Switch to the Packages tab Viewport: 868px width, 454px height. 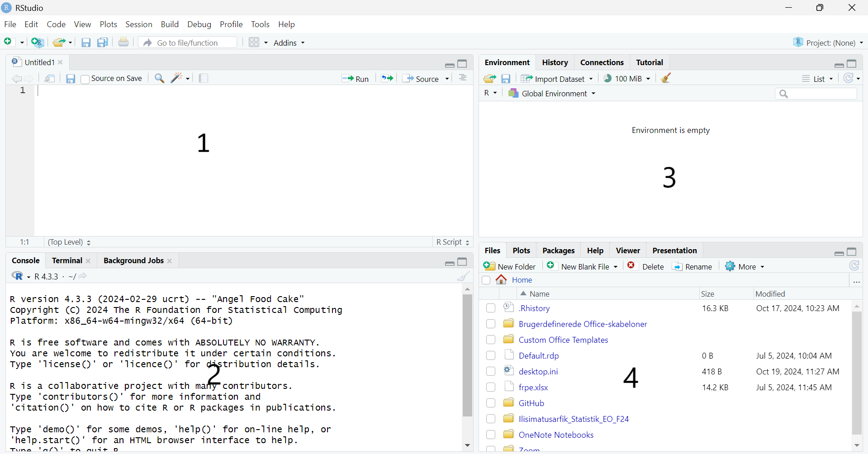click(x=559, y=251)
